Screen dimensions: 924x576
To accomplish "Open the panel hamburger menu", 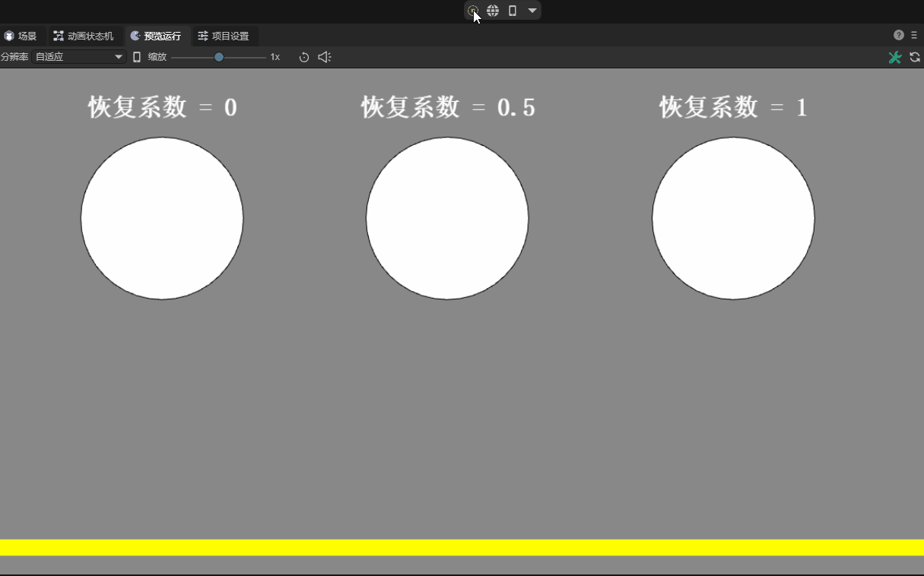I will [x=915, y=35].
